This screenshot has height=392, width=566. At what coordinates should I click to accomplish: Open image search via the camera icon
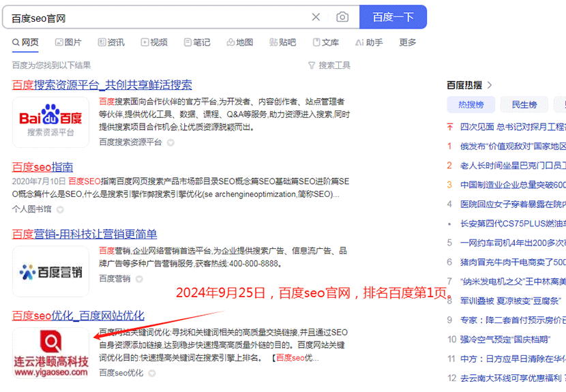tap(342, 17)
